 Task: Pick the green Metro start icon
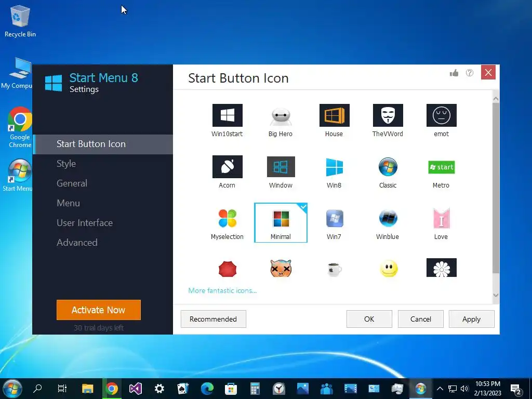click(x=442, y=167)
